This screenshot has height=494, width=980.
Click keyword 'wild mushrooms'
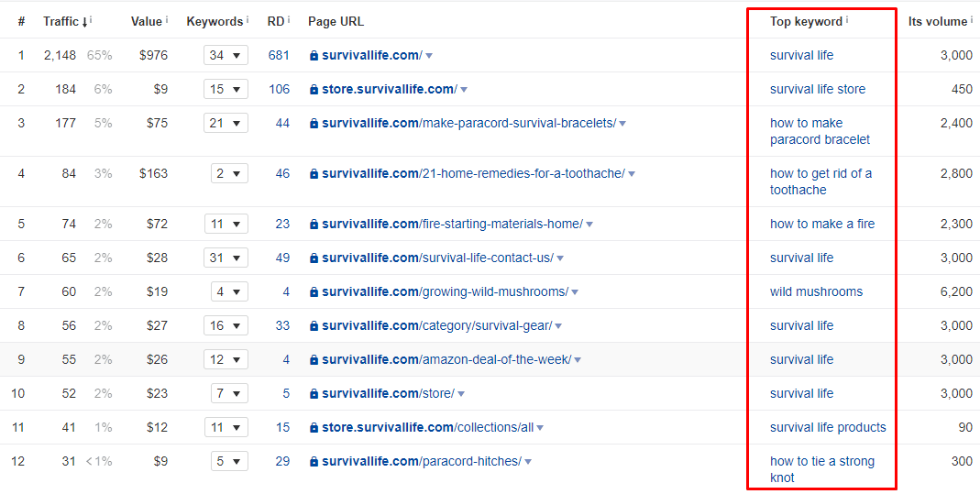click(816, 291)
